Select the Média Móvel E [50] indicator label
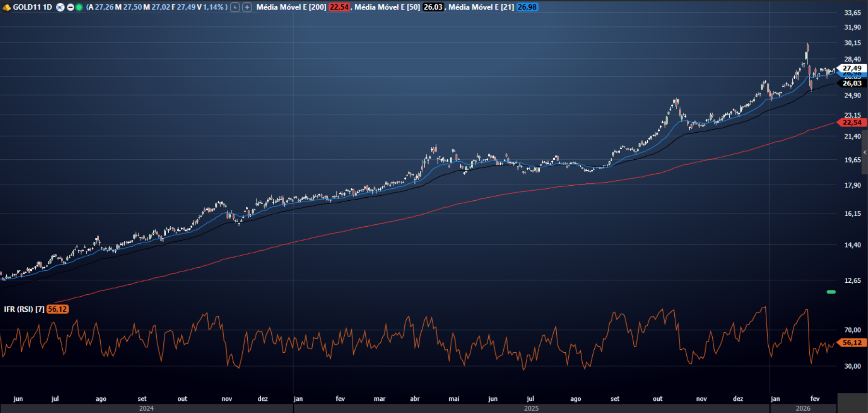This screenshot has width=868, height=413. tap(387, 7)
